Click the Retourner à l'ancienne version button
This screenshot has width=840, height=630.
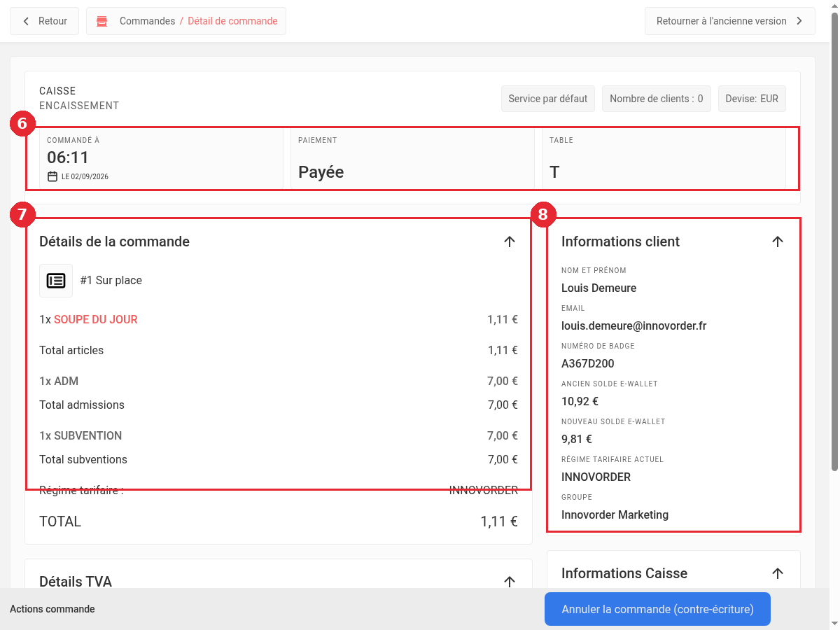(x=730, y=21)
